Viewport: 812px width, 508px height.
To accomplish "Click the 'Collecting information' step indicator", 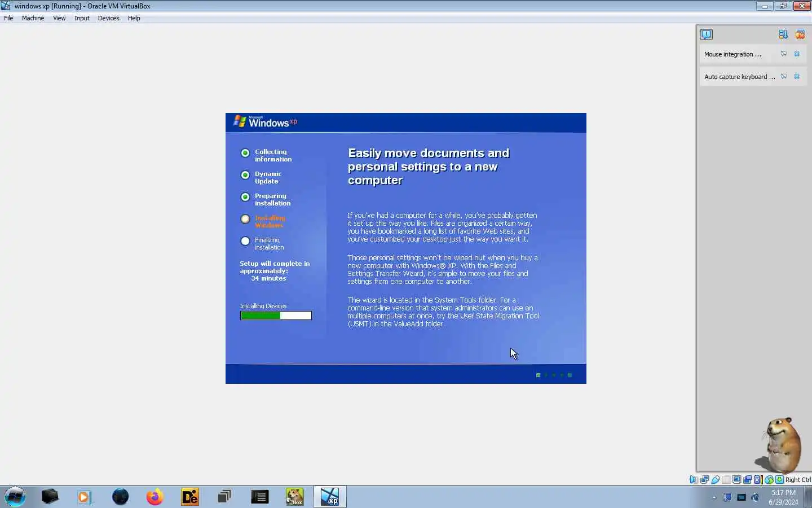I will [x=245, y=153].
